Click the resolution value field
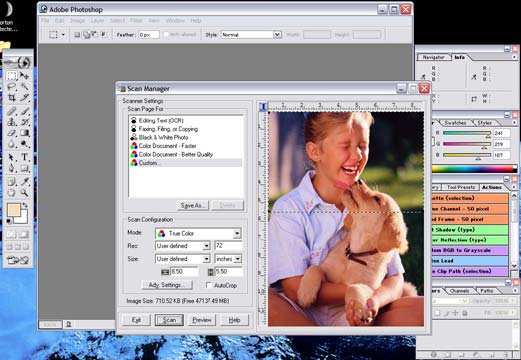Viewport: 521px width, 360px height. click(228, 246)
